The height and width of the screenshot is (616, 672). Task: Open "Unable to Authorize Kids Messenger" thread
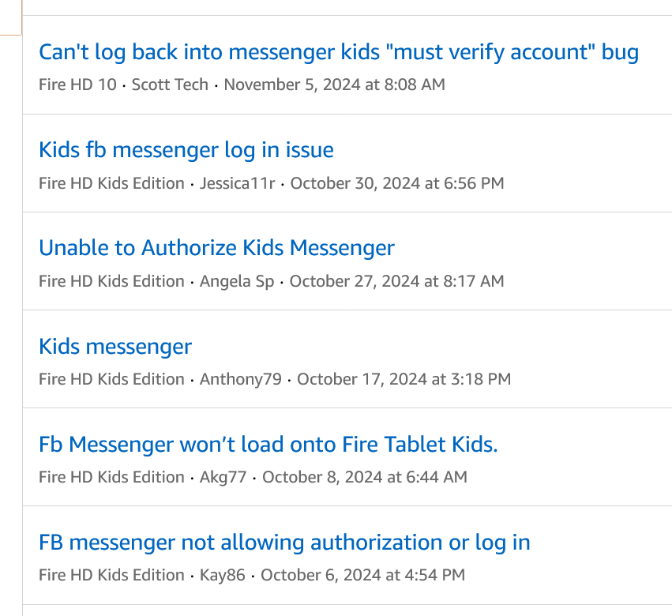216,248
